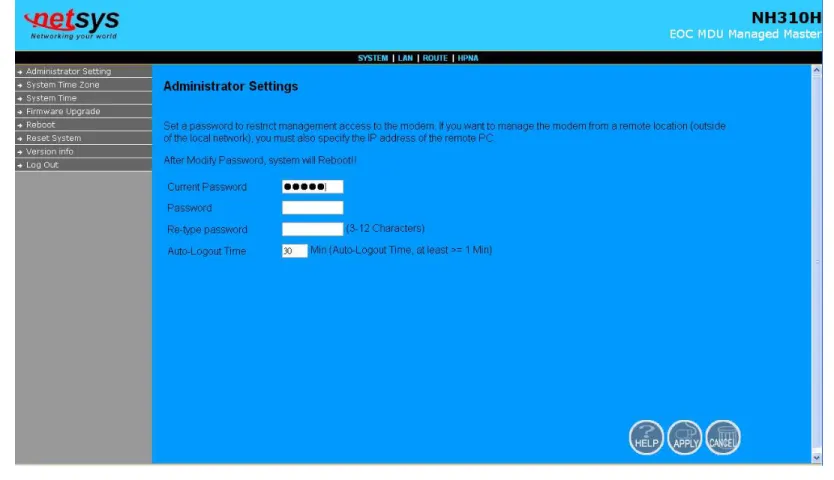The image size is (834, 480).
Task: Open Reset System sidebar item
Action: [x=84, y=138]
